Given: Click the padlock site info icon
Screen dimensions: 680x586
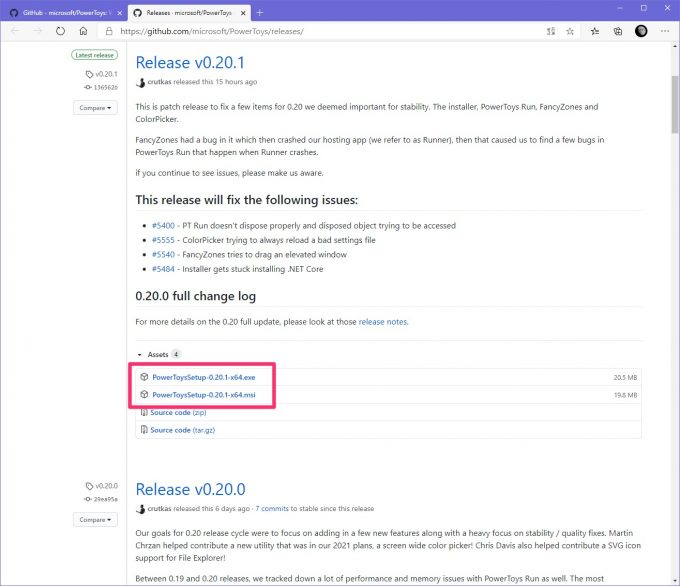Looking at the screenshot, I should coord(109,31).
